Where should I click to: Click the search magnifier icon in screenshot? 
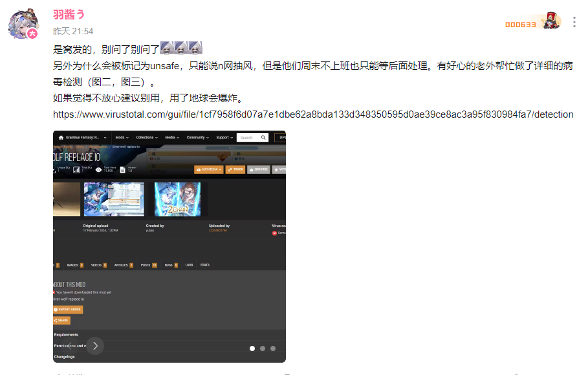coord(263,138)
